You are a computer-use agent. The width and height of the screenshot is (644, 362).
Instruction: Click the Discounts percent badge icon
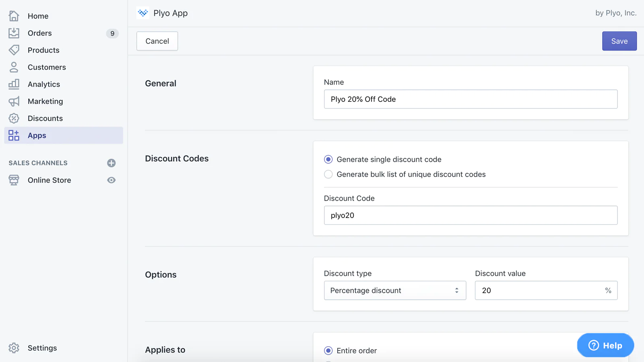pos(14,118)
